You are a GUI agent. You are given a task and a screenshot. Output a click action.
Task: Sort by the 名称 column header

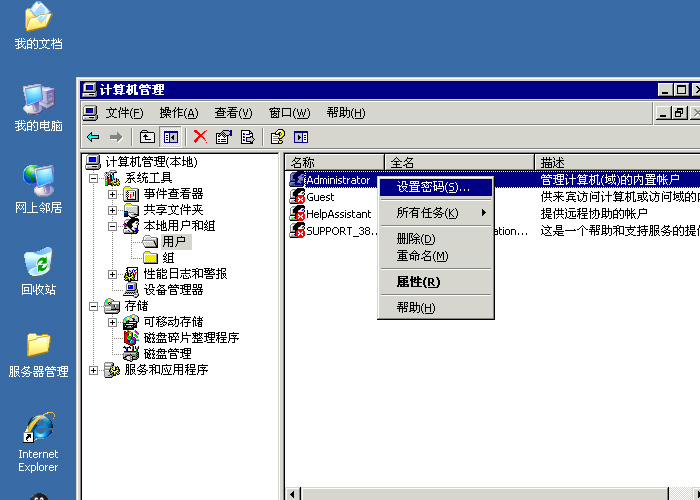(x=335, y=162)
